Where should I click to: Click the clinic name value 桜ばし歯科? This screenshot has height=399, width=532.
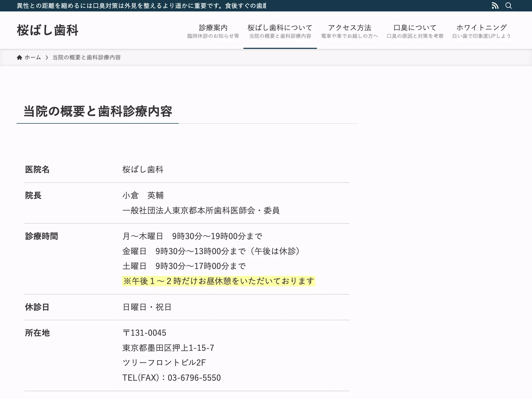[x=143, y=170]
